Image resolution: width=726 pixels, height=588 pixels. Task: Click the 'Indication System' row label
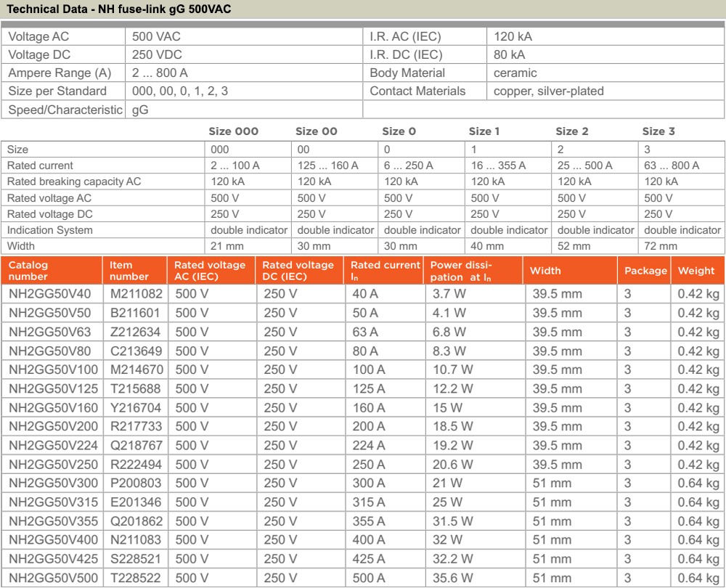(x=50, y=230)
